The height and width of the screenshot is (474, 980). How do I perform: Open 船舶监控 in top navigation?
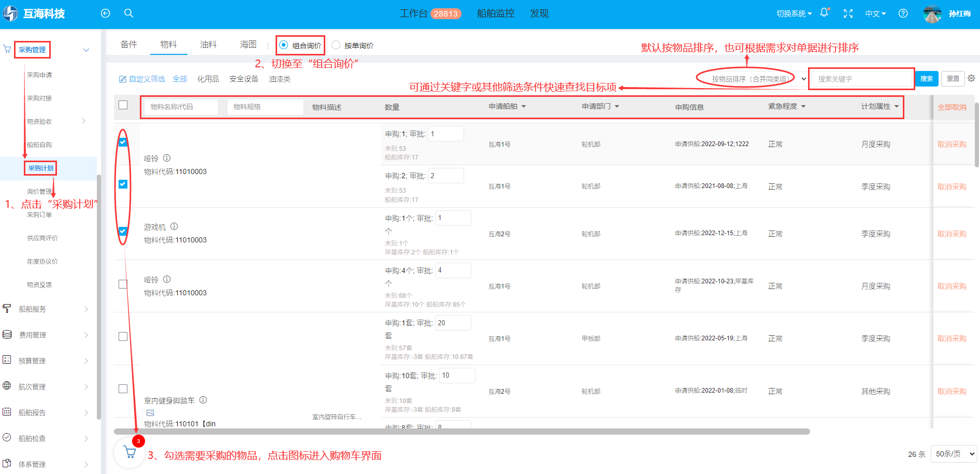coord(496,13)
